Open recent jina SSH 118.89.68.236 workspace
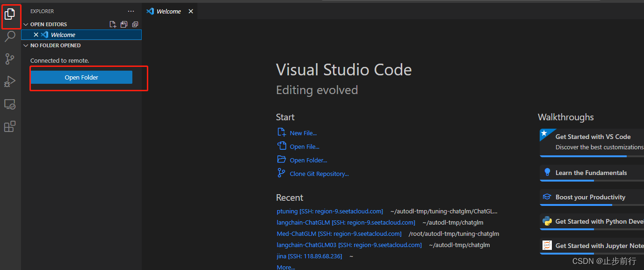 [310, 256]
